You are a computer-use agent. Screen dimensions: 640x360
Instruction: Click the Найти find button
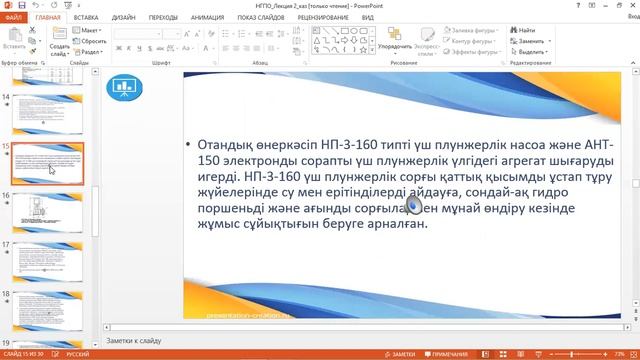coord(522,30)
